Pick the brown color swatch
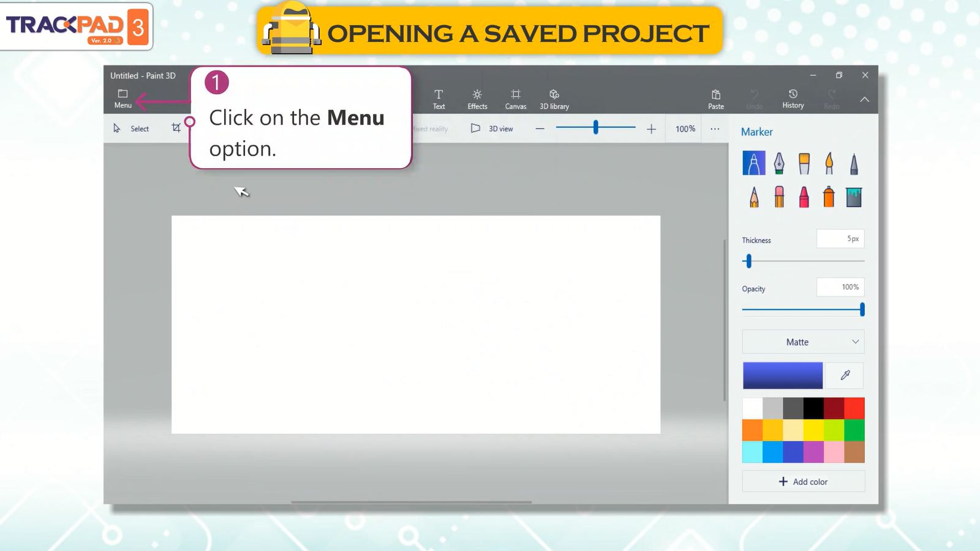 (x=854, y=452)
